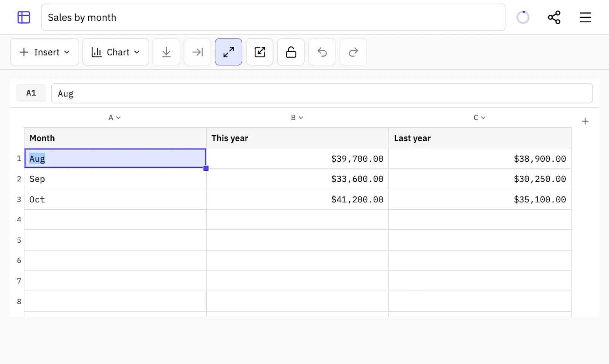Viewport: 609px width, 364px height.
Task: Expand column A options chevron
Action: 118,118
